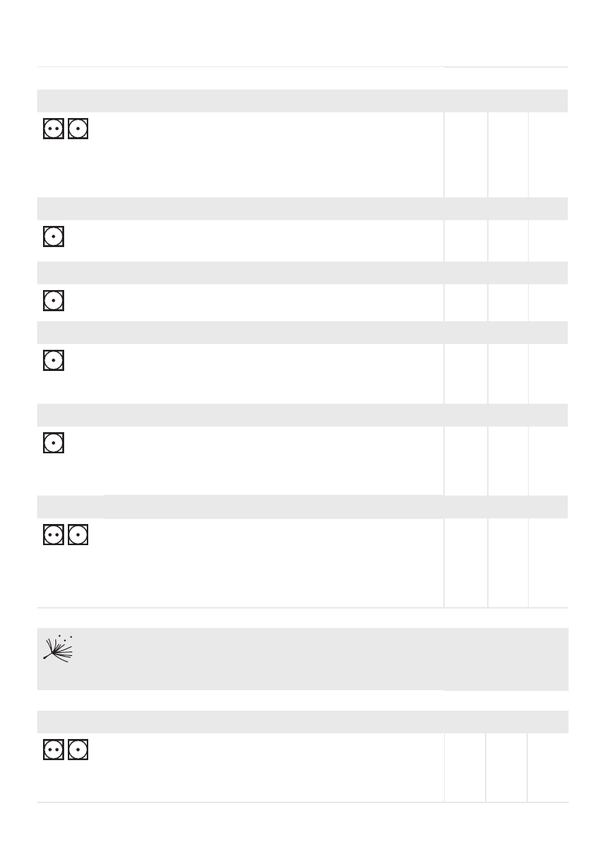Click the topmost gray section header bar
Image resolution: width=614 pixels, height=868 pixels.
302,101
